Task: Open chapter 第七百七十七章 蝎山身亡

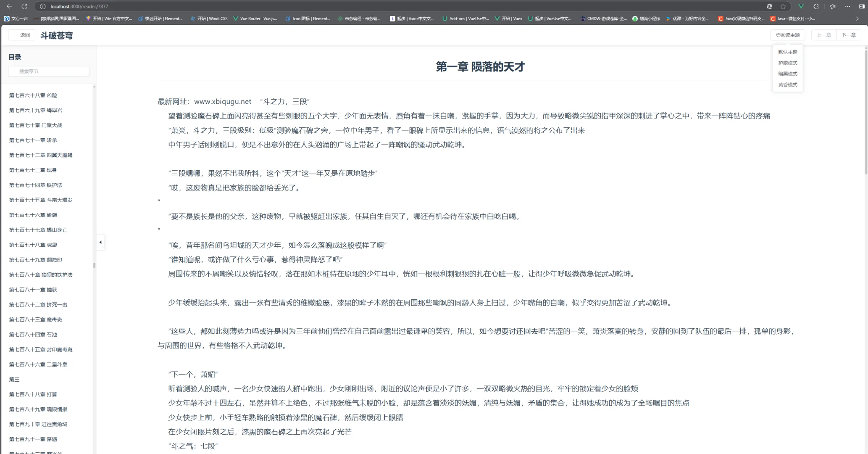Action: point(38,230)
